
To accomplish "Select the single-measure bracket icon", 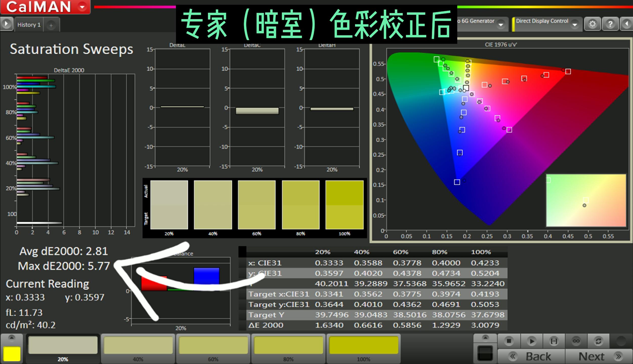I will (x=554, y=340).
